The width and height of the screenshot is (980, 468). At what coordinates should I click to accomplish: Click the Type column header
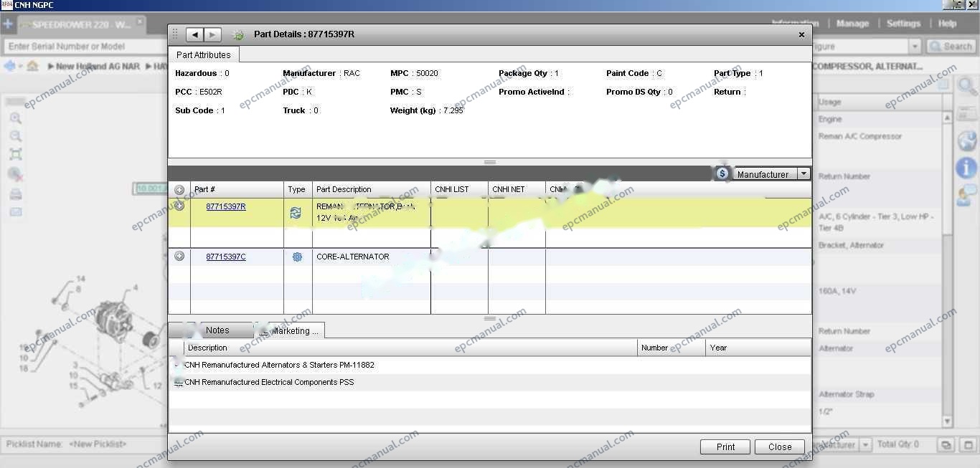[x=298, y=189]
